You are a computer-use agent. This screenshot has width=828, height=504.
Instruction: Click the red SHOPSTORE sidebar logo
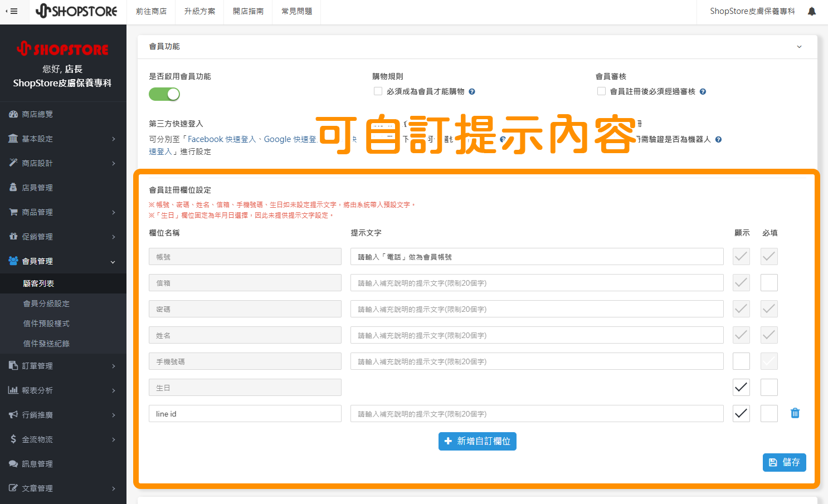62,49
